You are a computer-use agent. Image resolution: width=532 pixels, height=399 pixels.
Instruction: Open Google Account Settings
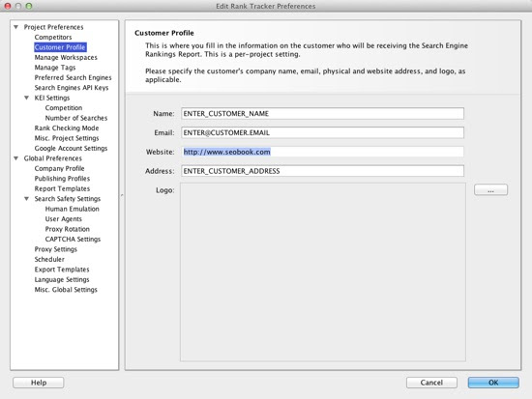[71, 148]
